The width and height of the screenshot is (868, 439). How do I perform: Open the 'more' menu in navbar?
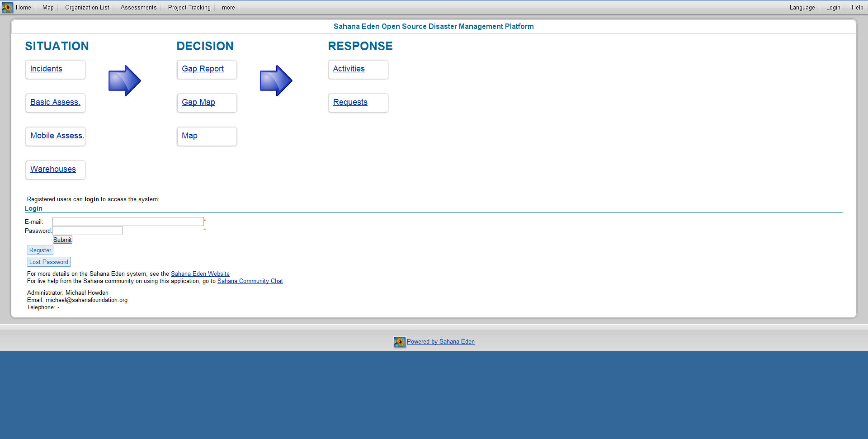tap(228, 8)
